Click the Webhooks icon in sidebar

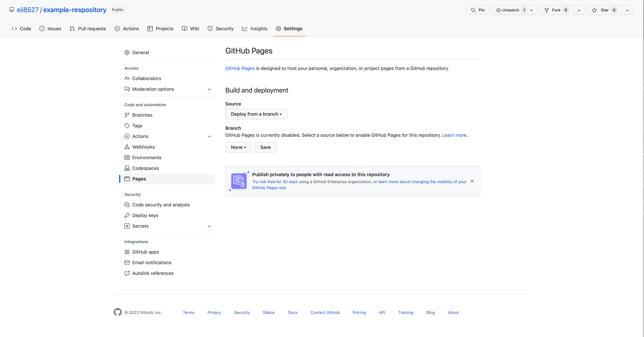click(127, 147)
